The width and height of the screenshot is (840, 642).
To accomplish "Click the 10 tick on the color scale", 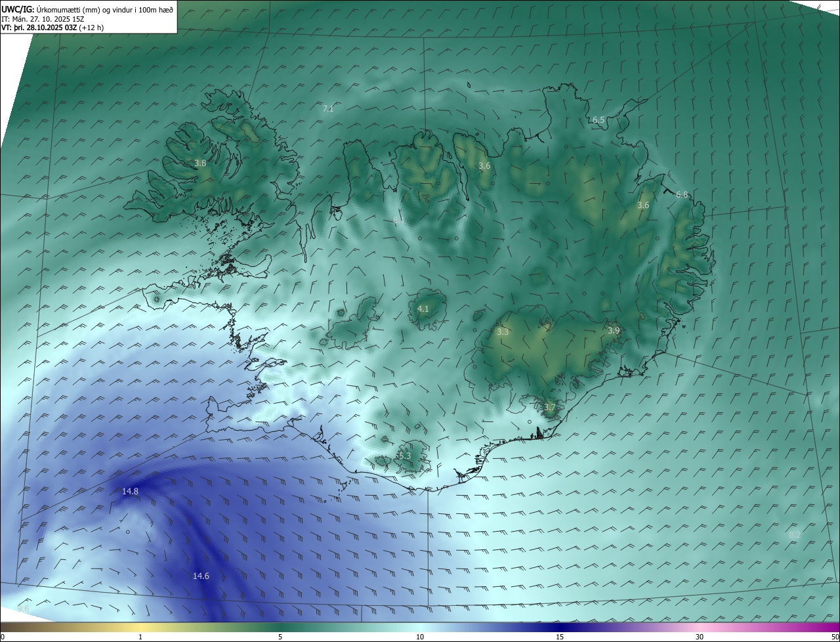I will [x=420, y=637].
